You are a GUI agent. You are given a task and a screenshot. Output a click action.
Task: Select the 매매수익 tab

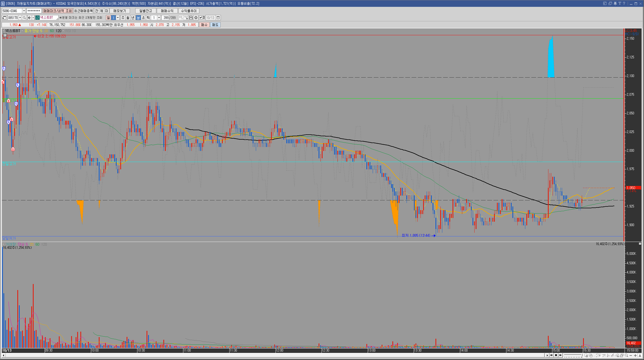click(x=167, y=11)
